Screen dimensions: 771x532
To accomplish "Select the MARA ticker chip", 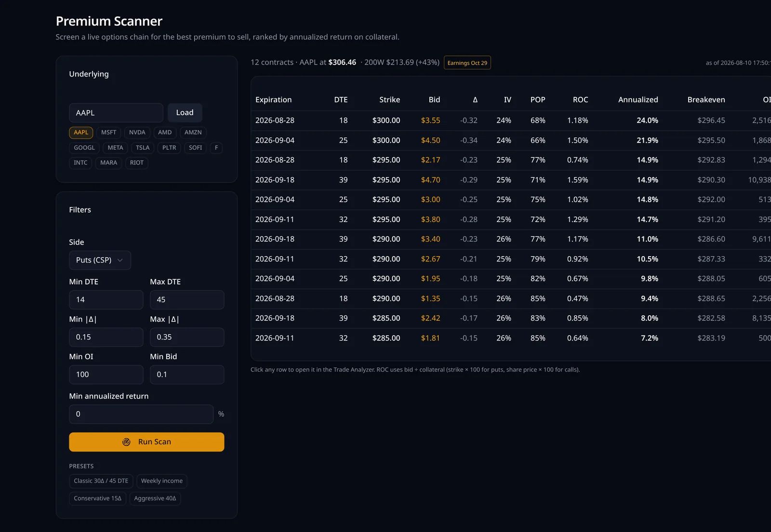I will (x=108, y=163).
